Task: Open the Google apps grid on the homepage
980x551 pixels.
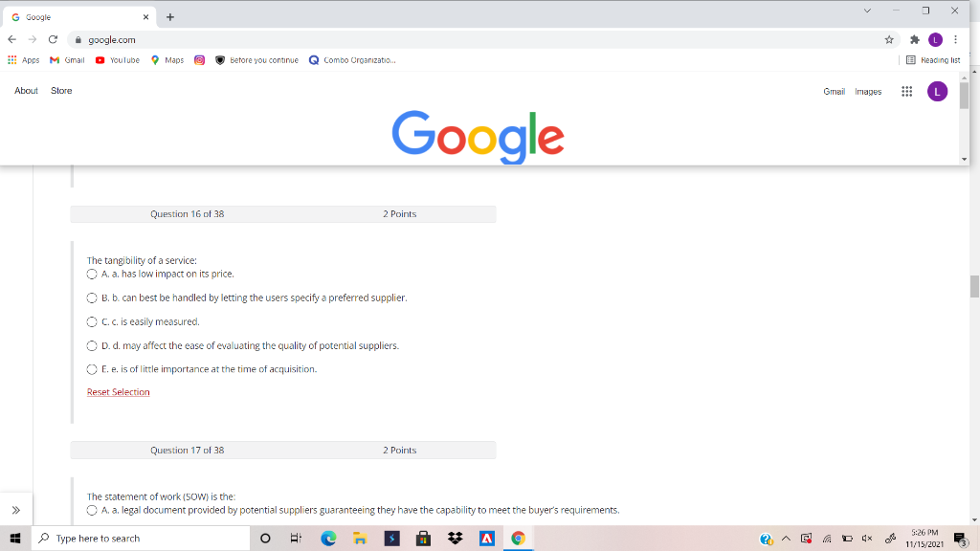Action: [x=905, y=91]
